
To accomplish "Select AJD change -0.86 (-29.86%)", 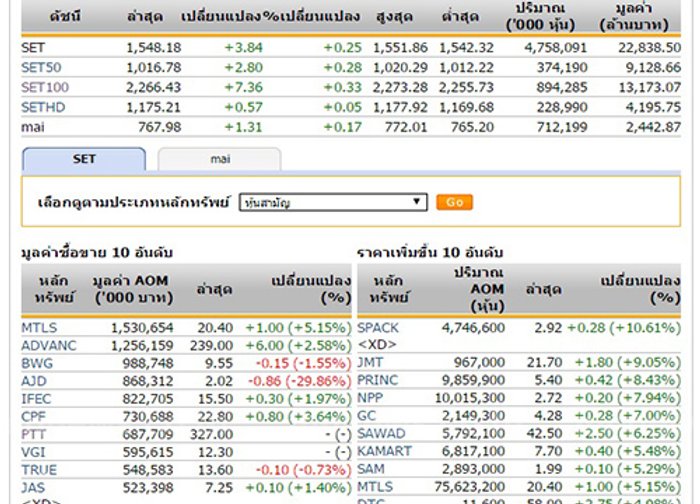I will pyautogui.click(x=300, y=381).
